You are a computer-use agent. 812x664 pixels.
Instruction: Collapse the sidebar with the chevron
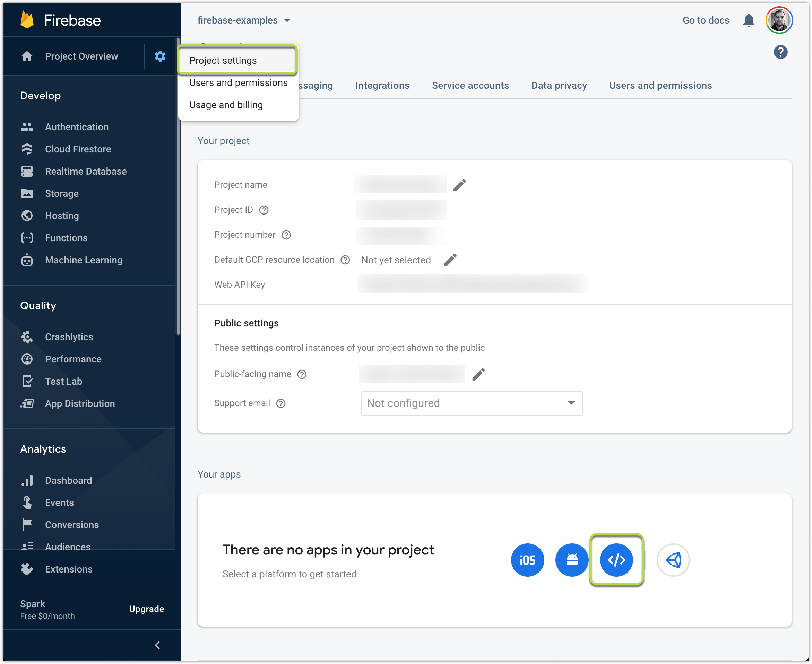157,645
